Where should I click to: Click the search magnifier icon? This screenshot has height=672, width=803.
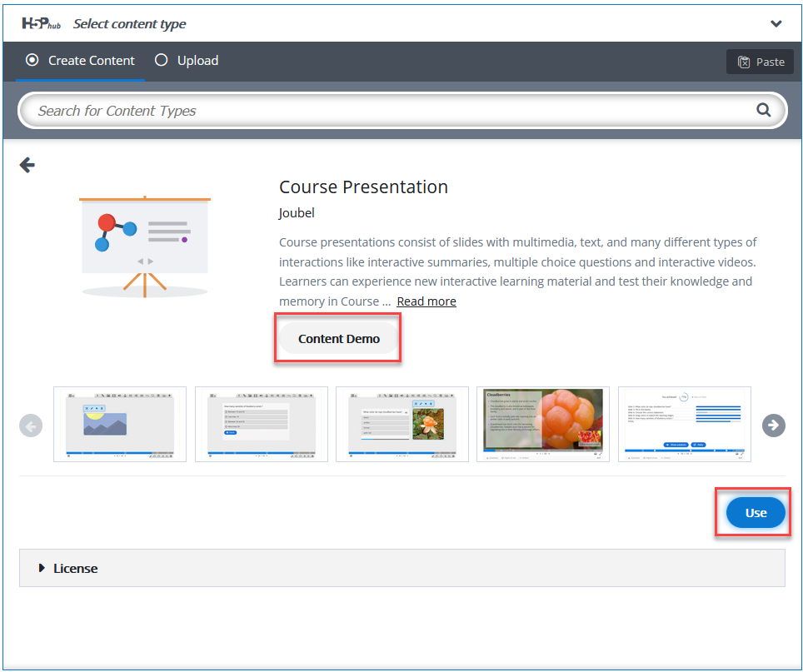click(x=764, y=110)
